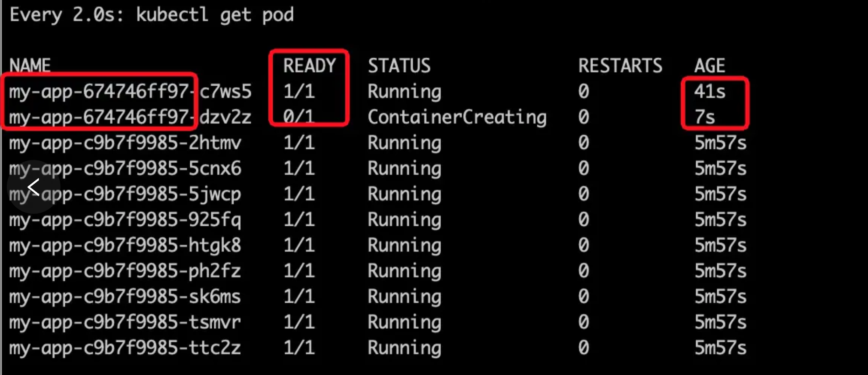Click the 7s age value

coord(704,117)
